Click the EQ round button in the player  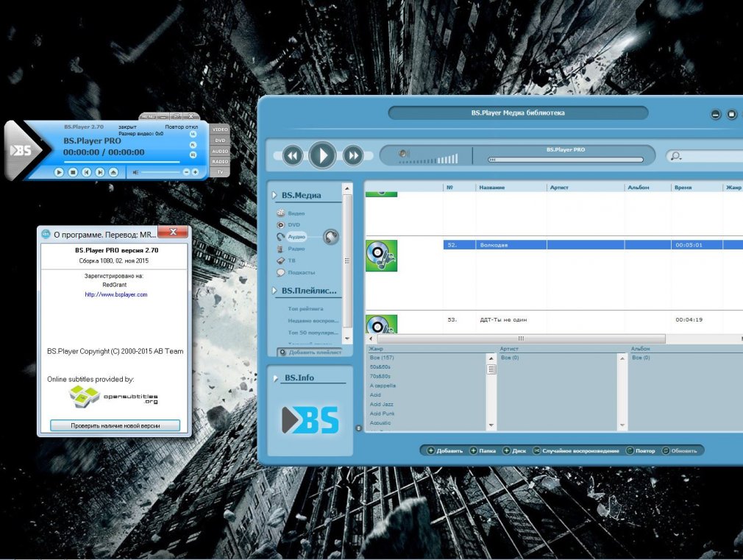point(193,155)
